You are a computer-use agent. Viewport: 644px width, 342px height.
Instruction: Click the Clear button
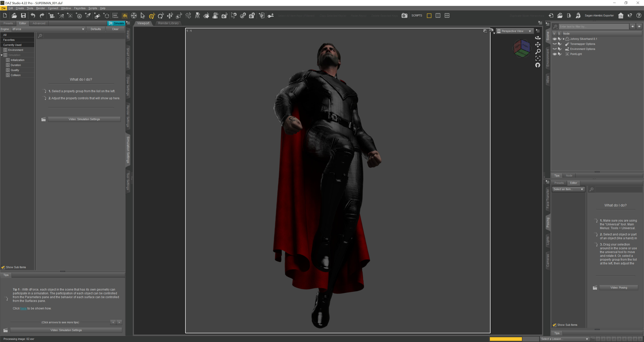[115, 29]
